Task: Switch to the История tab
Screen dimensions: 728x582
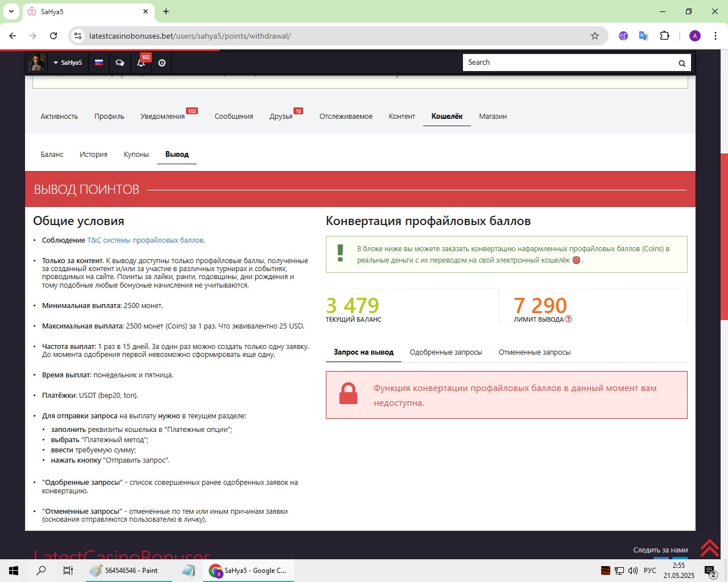Action: pyautogui.click(x=93, y=155)
